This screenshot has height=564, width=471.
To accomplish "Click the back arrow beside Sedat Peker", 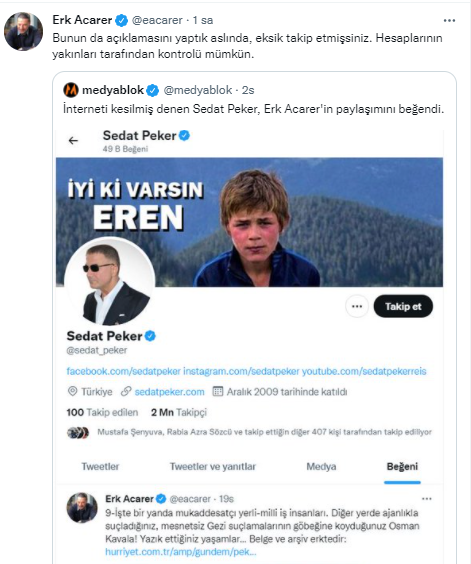I will point(73,141).
